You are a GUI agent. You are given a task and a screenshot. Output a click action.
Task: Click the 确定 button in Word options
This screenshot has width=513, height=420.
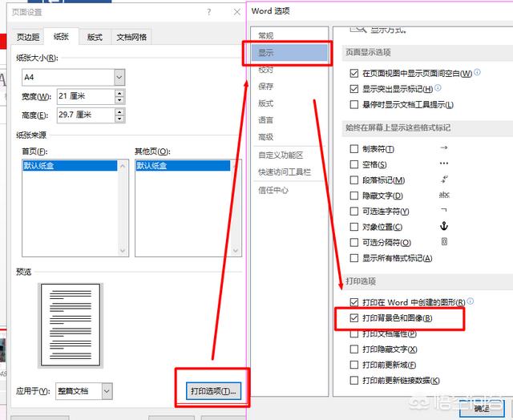point(482,409)
